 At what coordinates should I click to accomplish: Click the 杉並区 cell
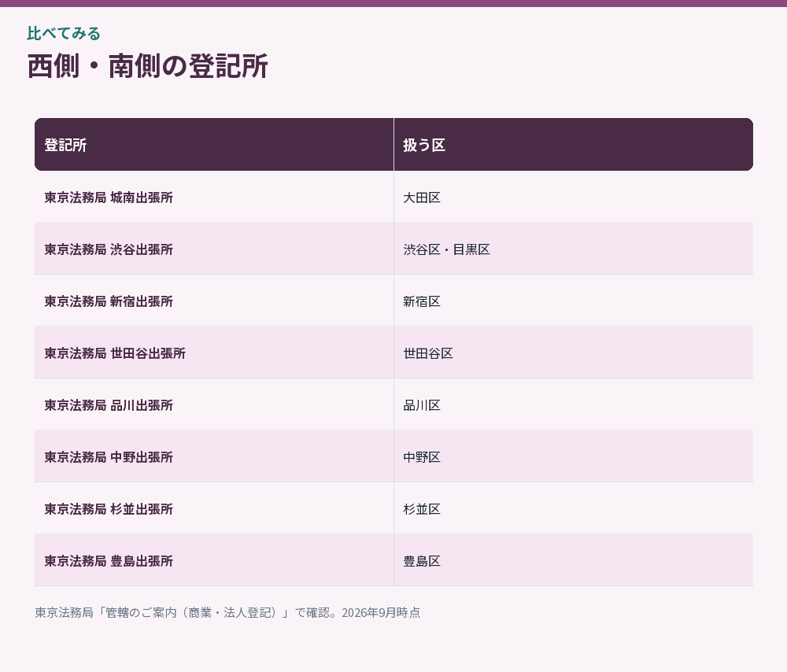pos(574,508)
